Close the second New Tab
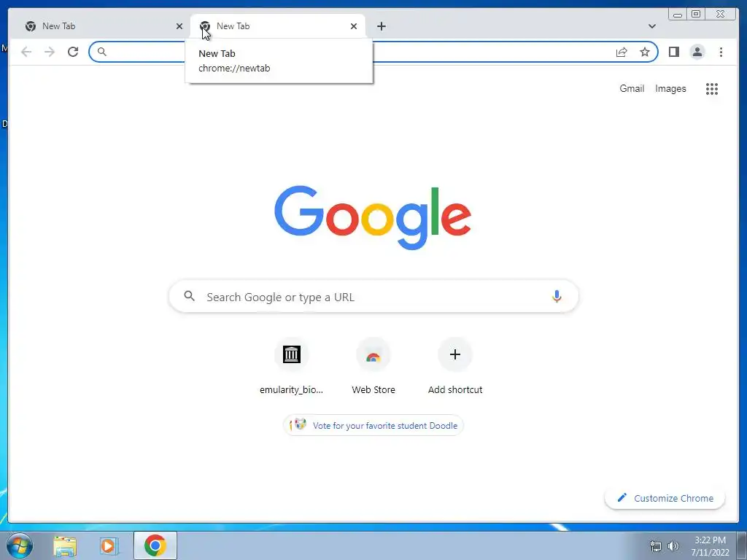The image size is (747, 560). point(354,26)
